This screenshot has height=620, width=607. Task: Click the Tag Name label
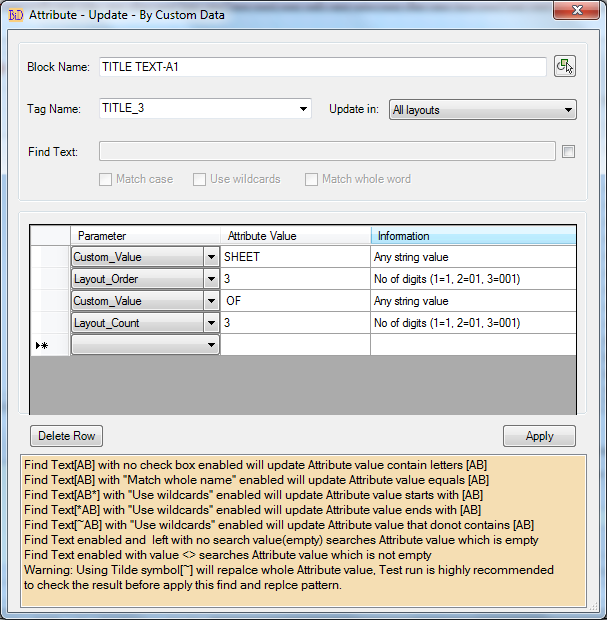(x=54, y=109)
